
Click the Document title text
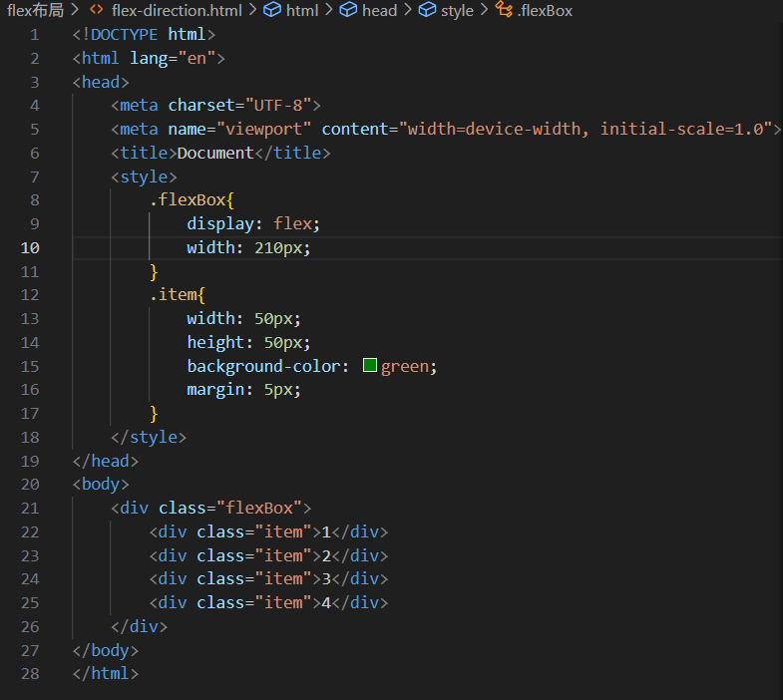pyautogui.click(x=215, y=153)
